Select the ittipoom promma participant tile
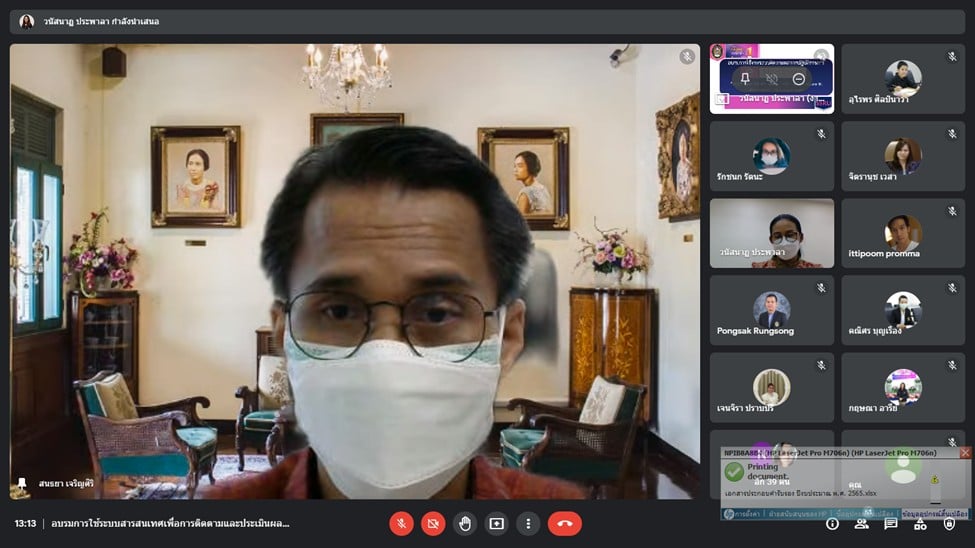 point(902,233)
